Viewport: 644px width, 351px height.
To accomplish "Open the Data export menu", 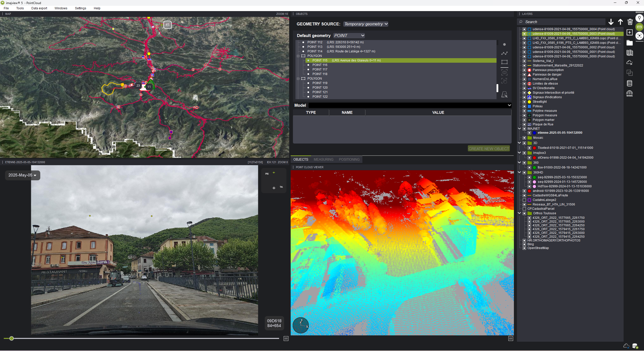I will (39, 8).
